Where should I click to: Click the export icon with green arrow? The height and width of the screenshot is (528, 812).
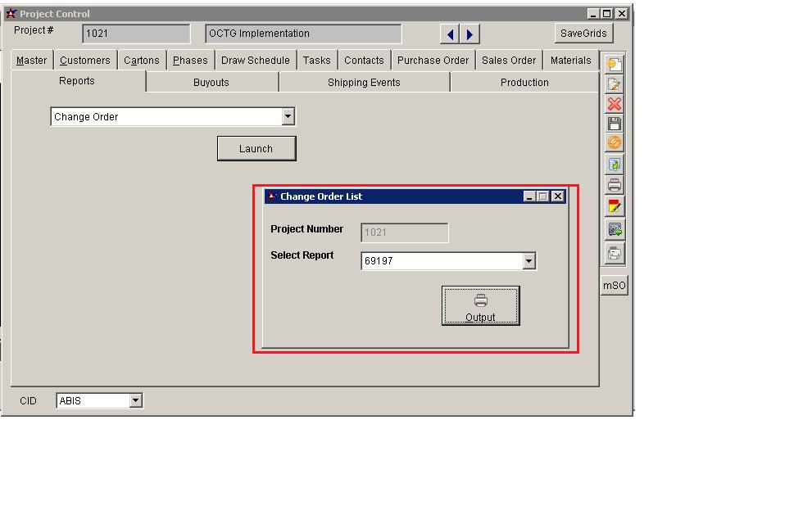(x=614, y=230)
